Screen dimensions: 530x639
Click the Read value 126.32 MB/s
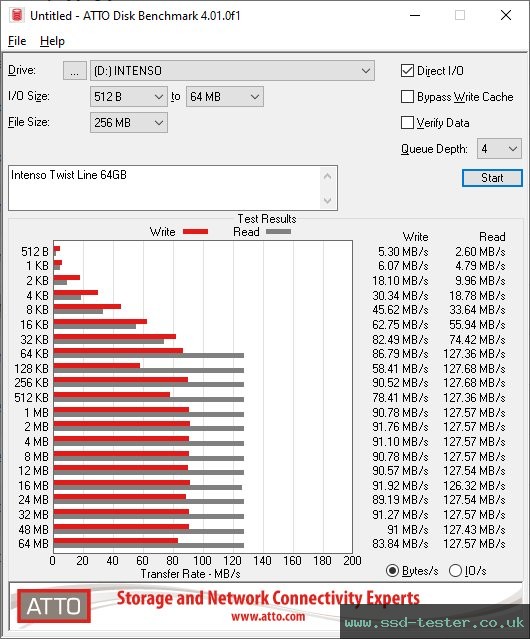pos(474,486)
